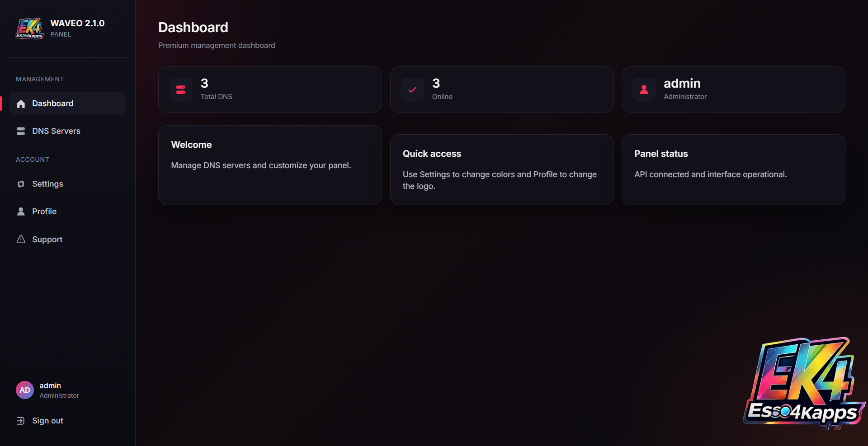Click the Settings gear icon
The image size is (868, 446).
(21, 184)
